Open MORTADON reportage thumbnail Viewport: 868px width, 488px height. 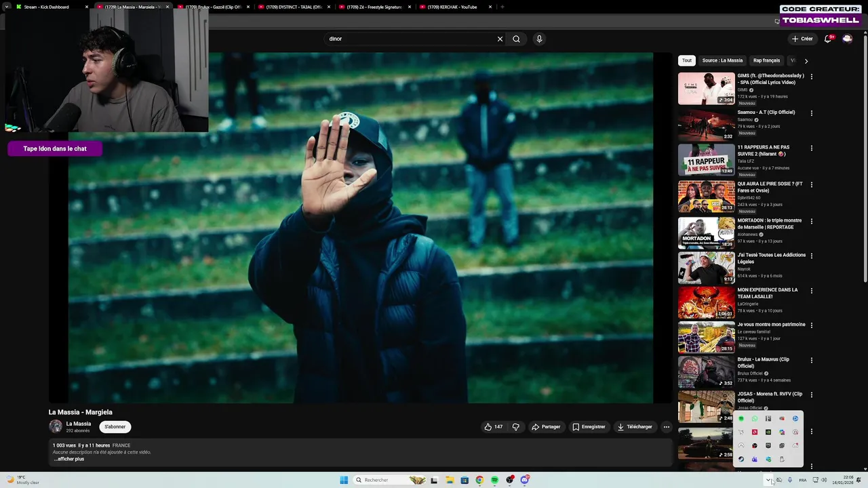(706, 232)
